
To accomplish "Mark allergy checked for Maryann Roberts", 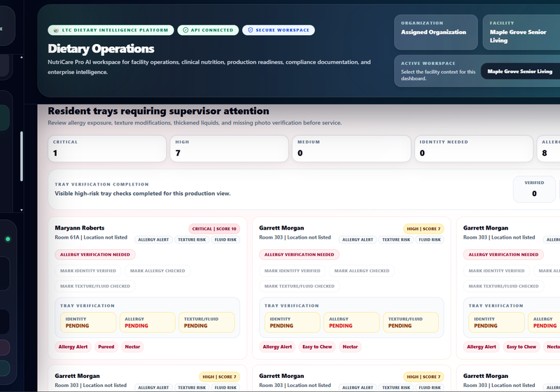I will click(157, 271).
